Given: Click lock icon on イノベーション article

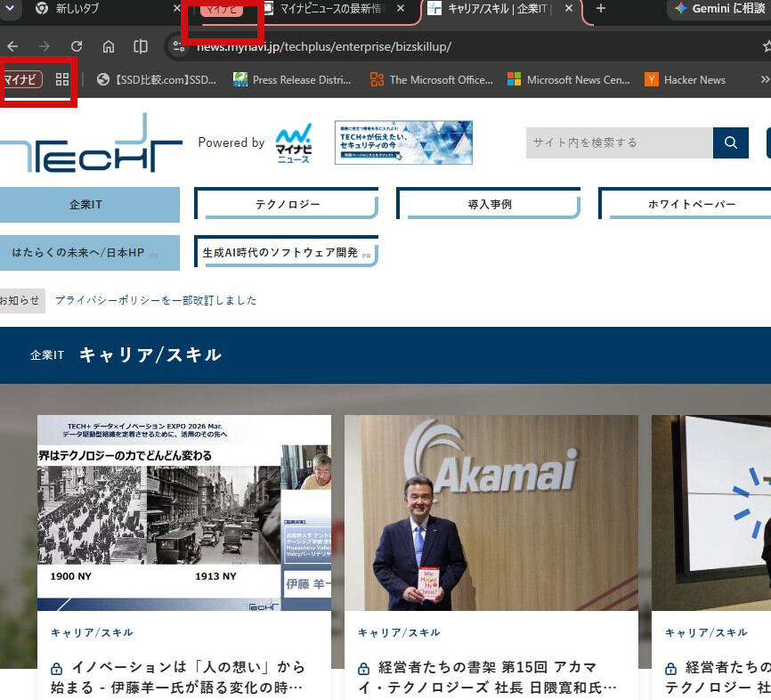Looking at the screenshot, I should 57,669.
